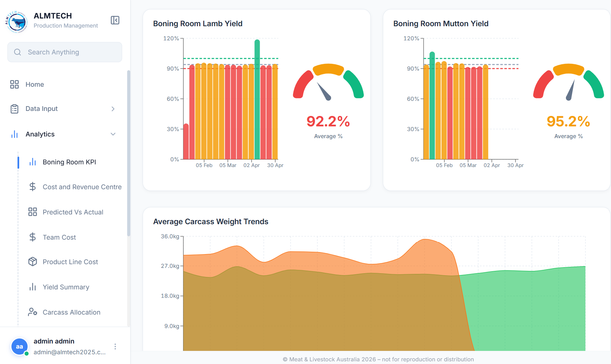Click the Boning Room KPI chart icon

point(33,162)
